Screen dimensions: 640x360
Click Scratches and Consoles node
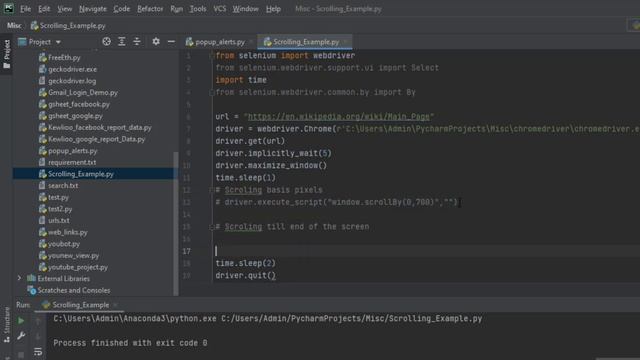pyautogui.click(x=73, y=291)
